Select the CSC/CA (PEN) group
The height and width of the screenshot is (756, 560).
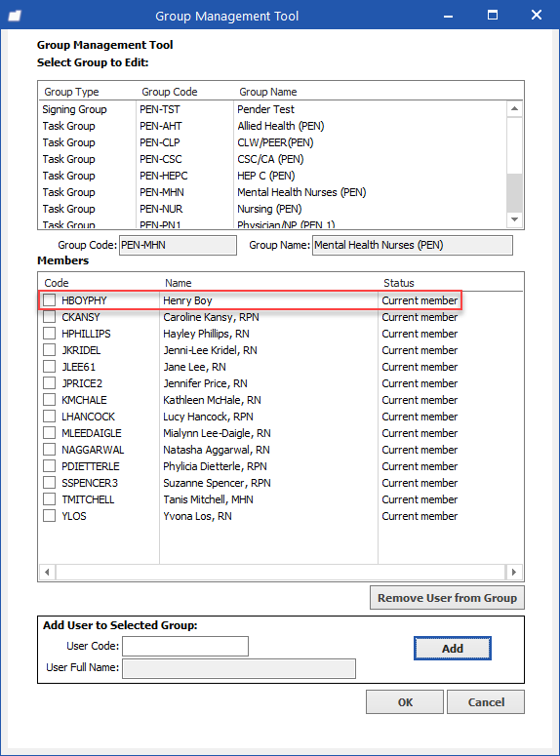tap(272, 159)
